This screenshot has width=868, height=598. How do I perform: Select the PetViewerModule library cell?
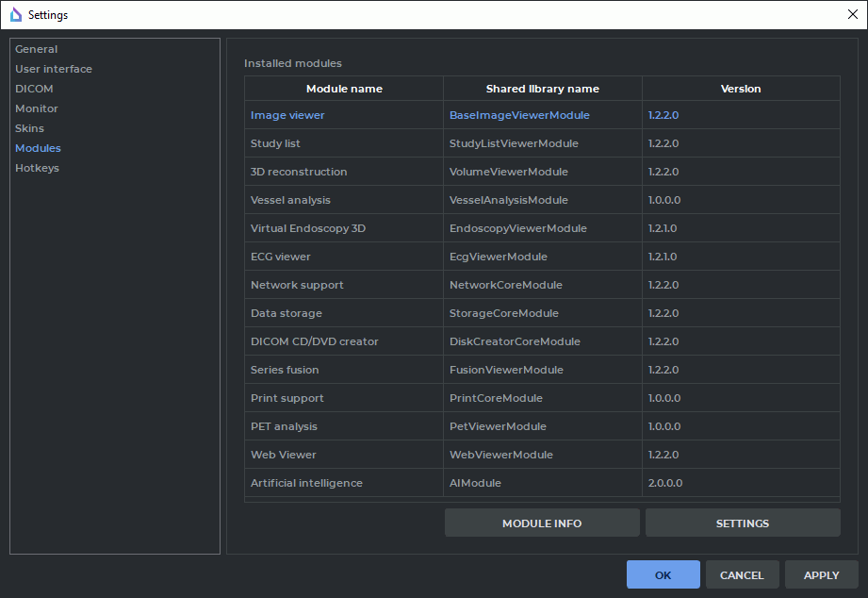tap(498, 426)
